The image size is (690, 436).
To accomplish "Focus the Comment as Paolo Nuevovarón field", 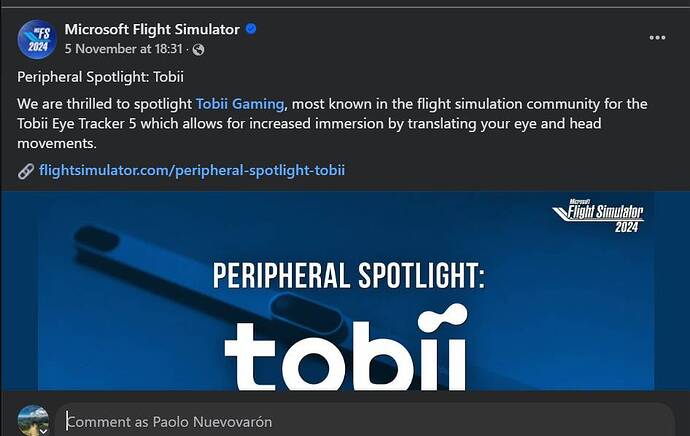I will (365, 421).
